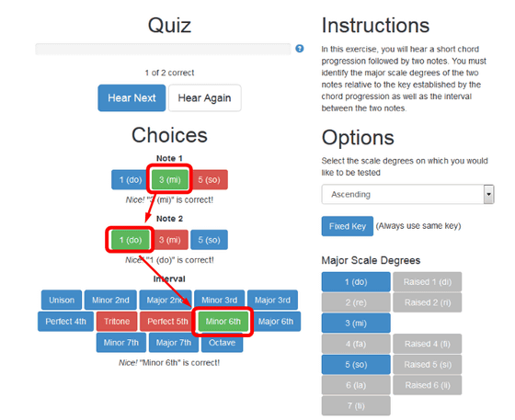The height and width of the screenshot is (420, 515).
Task: Toggle the Fixed Key button
Action: (348, 226)
